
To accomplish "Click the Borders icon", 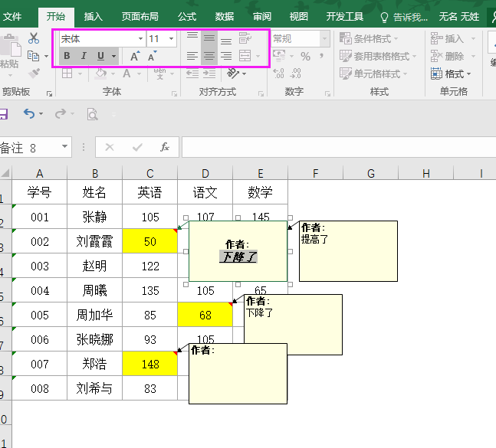I will point(67,74).
